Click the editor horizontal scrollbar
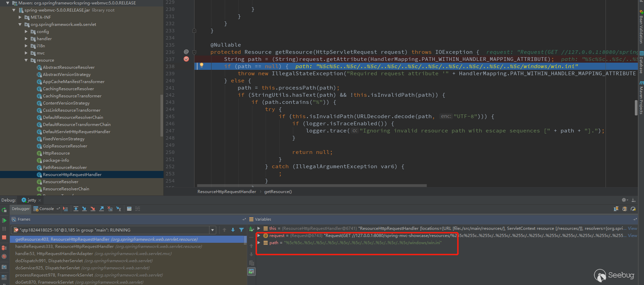This screenshot has height=285, width=644. coord(312,186)
